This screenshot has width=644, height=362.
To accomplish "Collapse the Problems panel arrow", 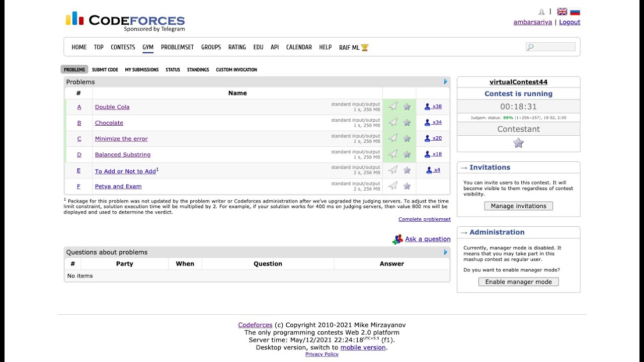I will click(x=445, y=81).
